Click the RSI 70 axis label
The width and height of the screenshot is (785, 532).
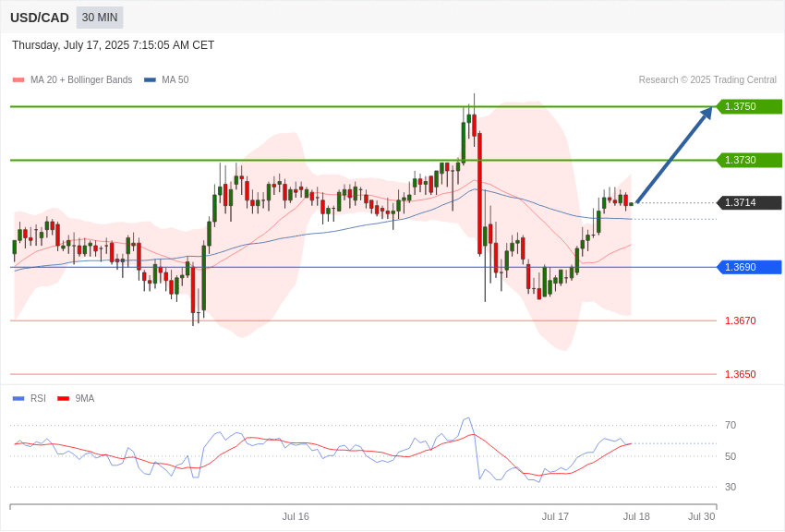[x=731, y=426]
